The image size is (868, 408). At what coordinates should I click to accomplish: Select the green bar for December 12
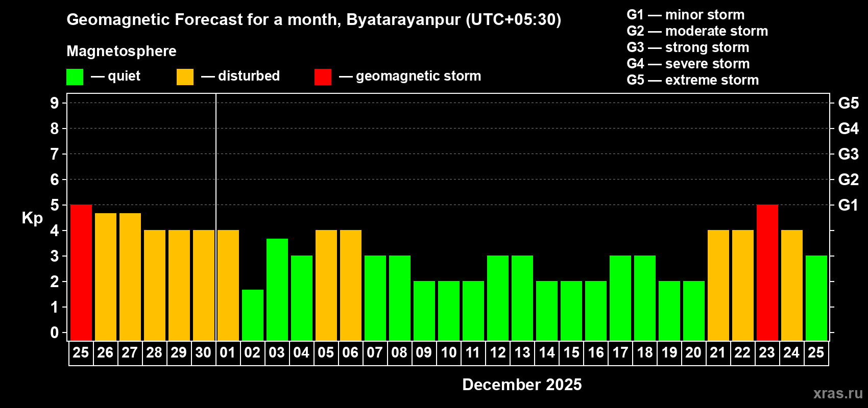tap(498, 298)
